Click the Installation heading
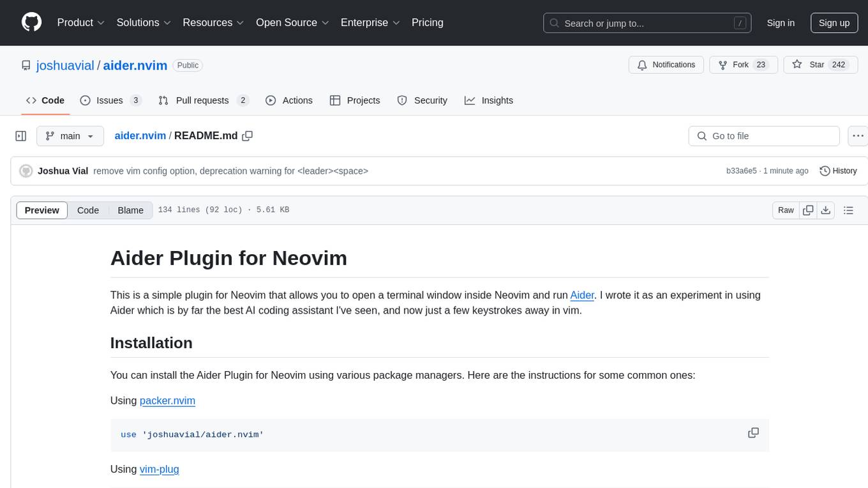Image resolution: width=868 pixels, height=488 pixels. point(151,343)
